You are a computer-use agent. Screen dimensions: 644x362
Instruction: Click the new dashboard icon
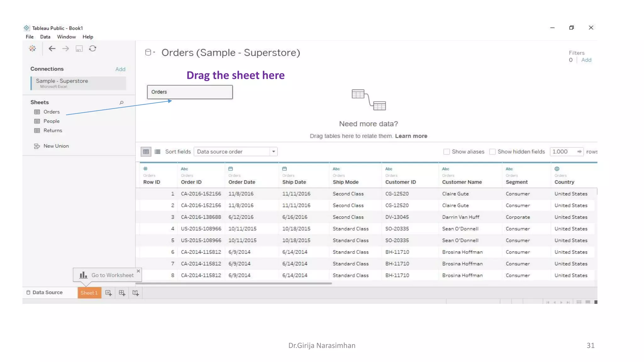[122, 293]
